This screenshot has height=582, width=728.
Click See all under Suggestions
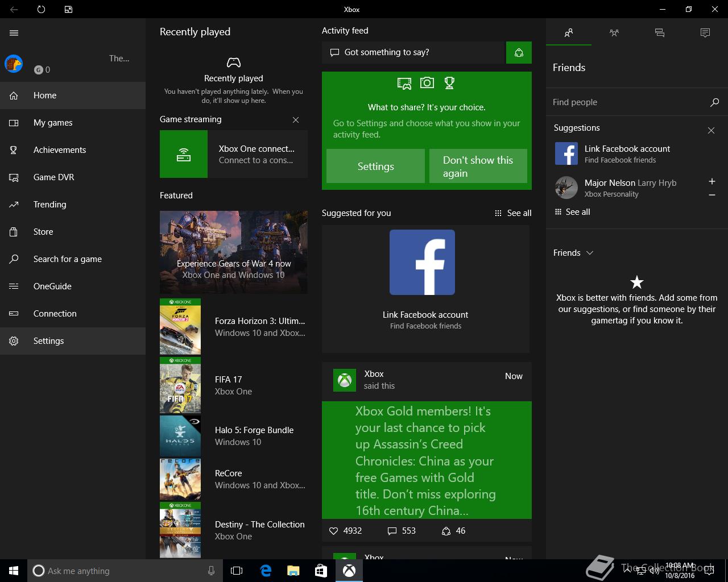(572, 212)
